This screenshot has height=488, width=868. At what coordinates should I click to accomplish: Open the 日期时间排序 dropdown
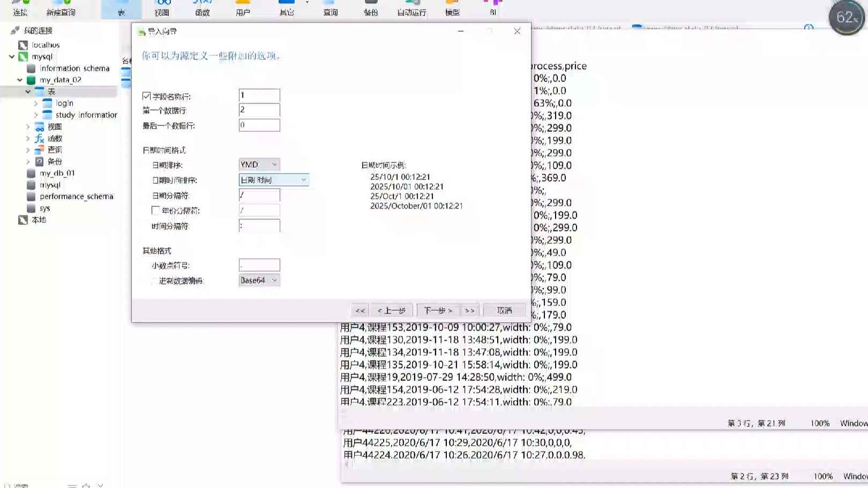274,180
